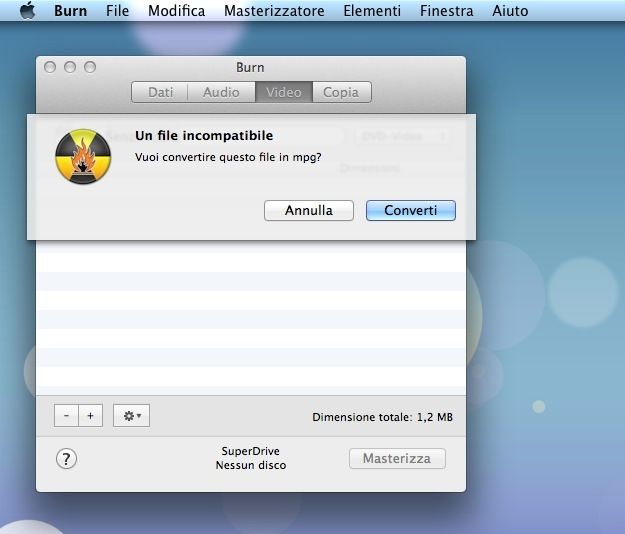
Task: Switch to the Audio tab
Action: (221, 92)
